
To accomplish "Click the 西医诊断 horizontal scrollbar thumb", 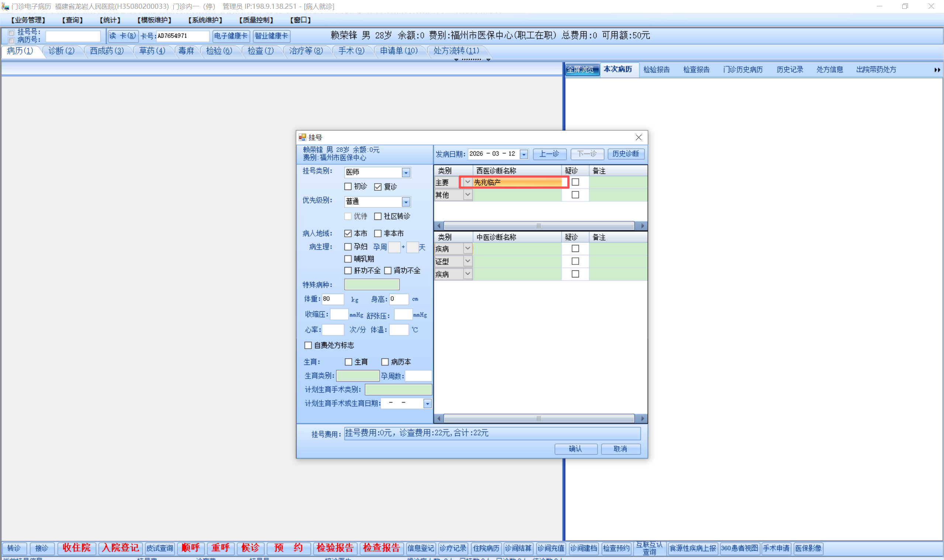I will (539, 226).
